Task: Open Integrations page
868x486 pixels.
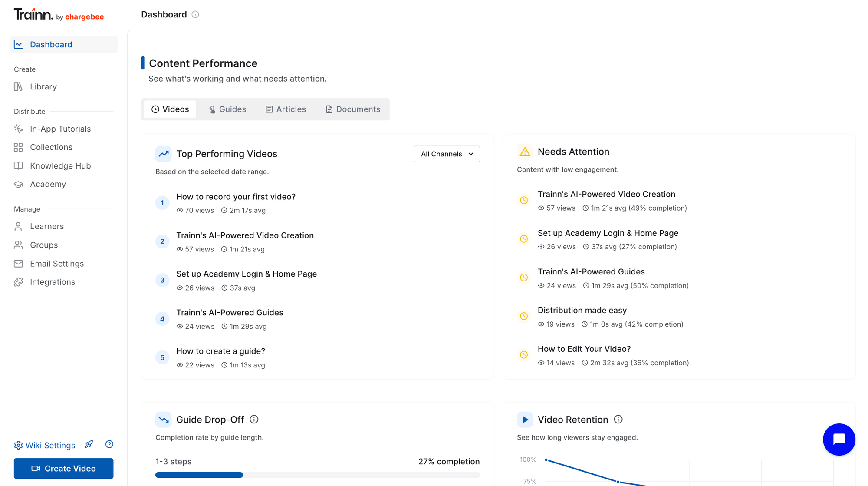Action: coord(63,282)
